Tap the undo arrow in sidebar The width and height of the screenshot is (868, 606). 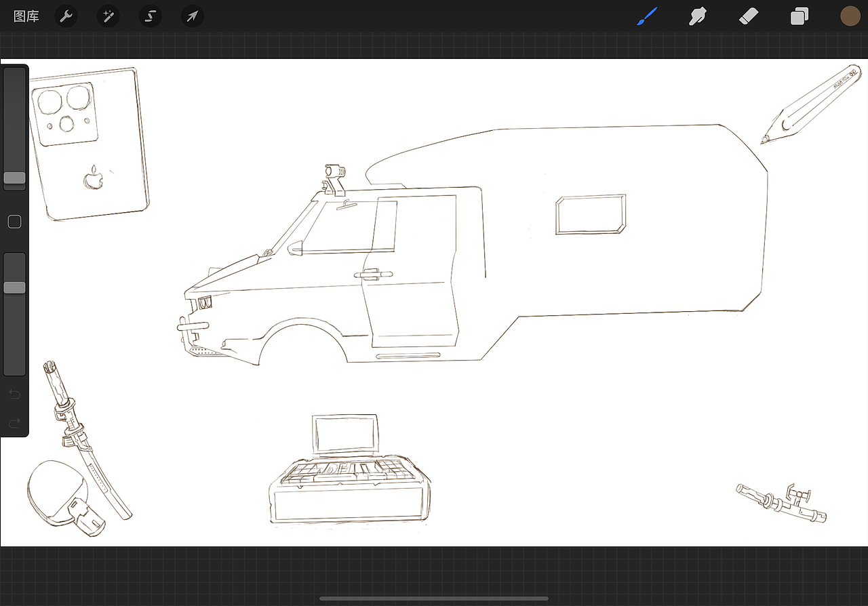14,394
